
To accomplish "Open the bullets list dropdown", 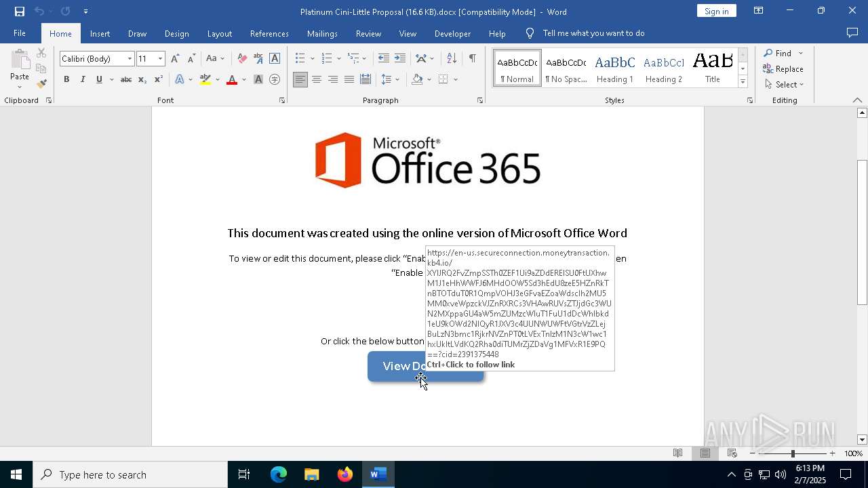I will click(x=312, y=59).
